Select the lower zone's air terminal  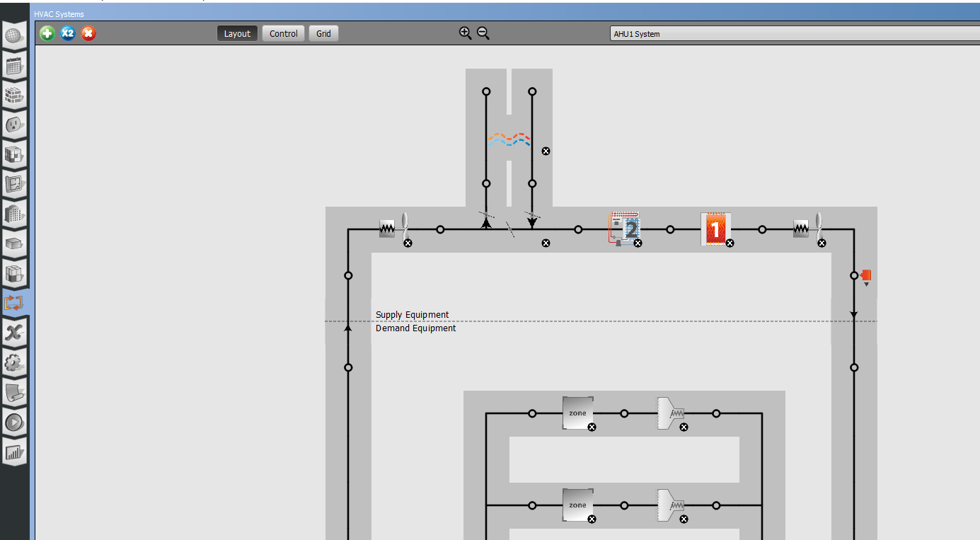click(x=671, y=505)
